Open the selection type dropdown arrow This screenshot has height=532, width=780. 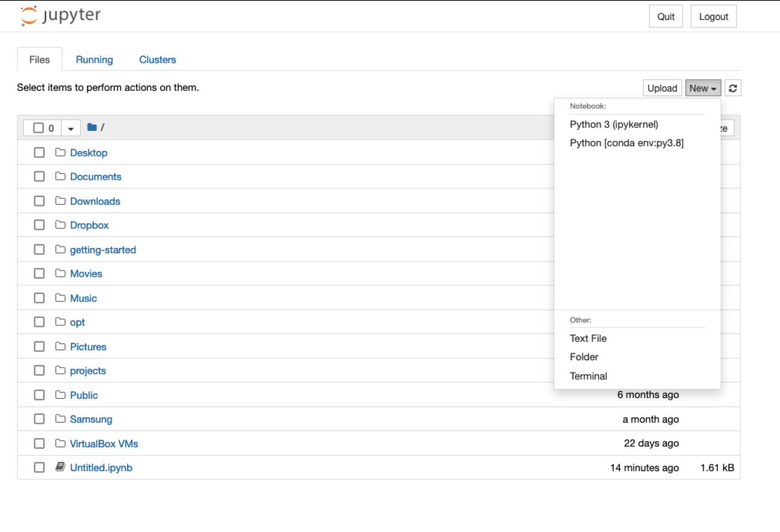[x=71, y=128]
